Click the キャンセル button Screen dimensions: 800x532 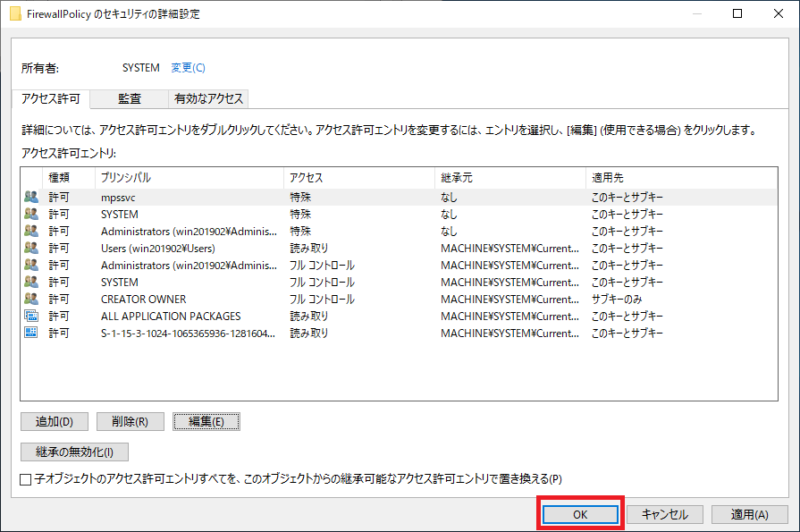pos(665,514)
